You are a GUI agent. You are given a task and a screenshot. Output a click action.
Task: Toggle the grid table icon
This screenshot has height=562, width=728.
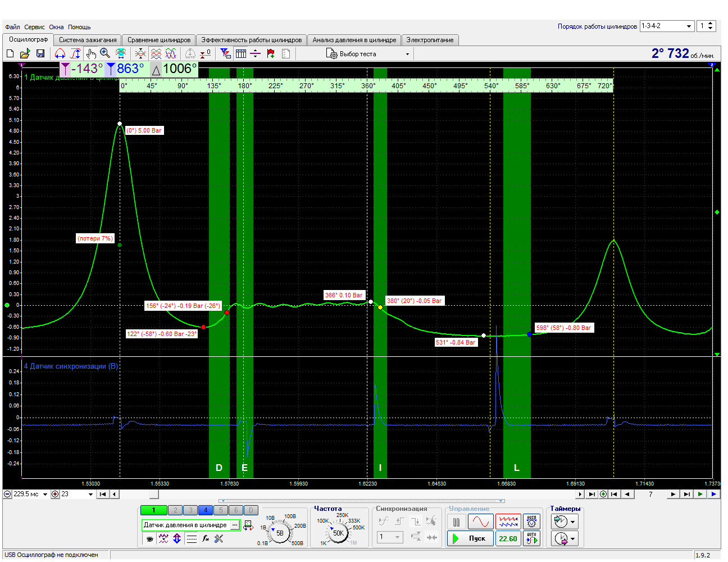coord(241,53)
